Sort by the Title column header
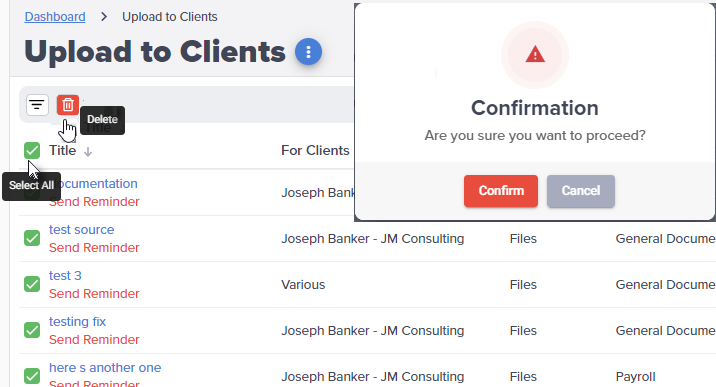This screenshot has height=387, width=716. [63, 151]
